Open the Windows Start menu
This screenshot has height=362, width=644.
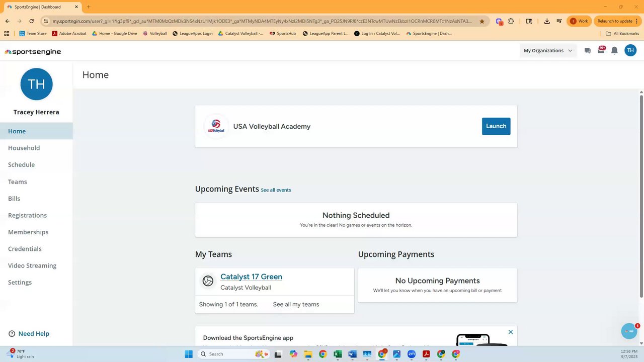point(189,354)
